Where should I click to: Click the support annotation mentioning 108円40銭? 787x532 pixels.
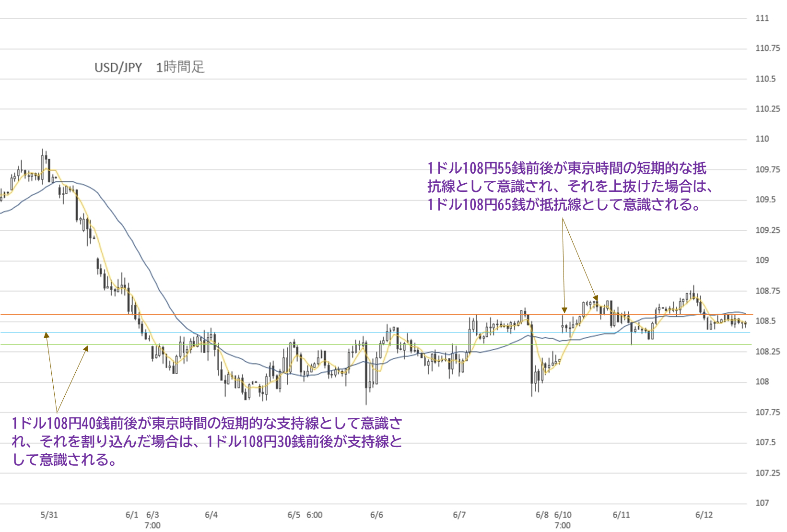pyautogui.click(x=207, y=441)
